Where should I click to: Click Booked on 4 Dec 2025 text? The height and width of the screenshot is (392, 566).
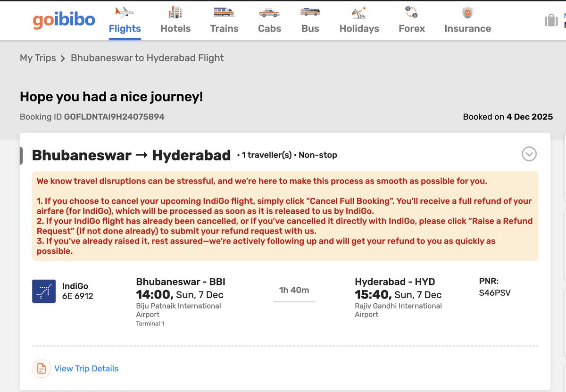(x=508, y=117)
